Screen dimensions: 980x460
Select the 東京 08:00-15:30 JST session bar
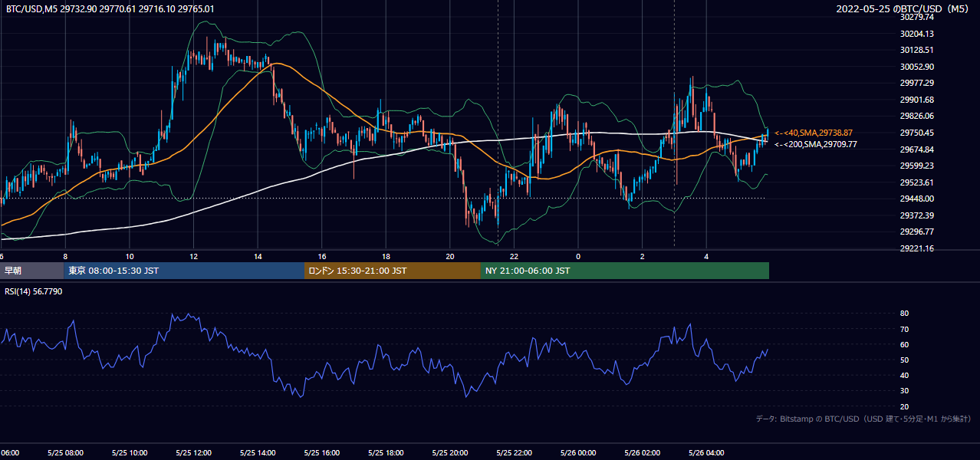click(x=185, y=271)
